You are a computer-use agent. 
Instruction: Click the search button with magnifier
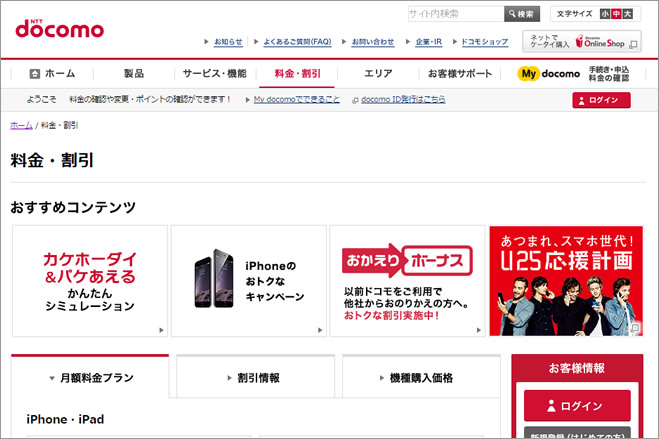(522, 14)
